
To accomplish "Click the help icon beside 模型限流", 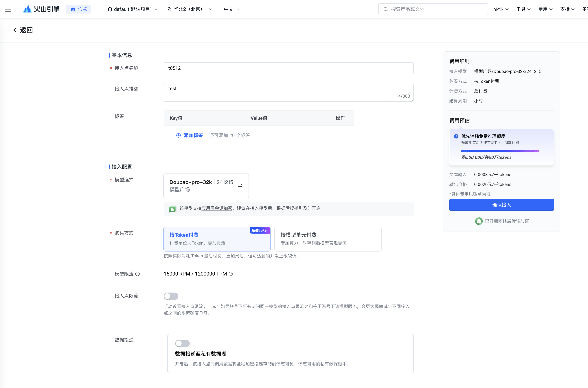I will point(138,274).
